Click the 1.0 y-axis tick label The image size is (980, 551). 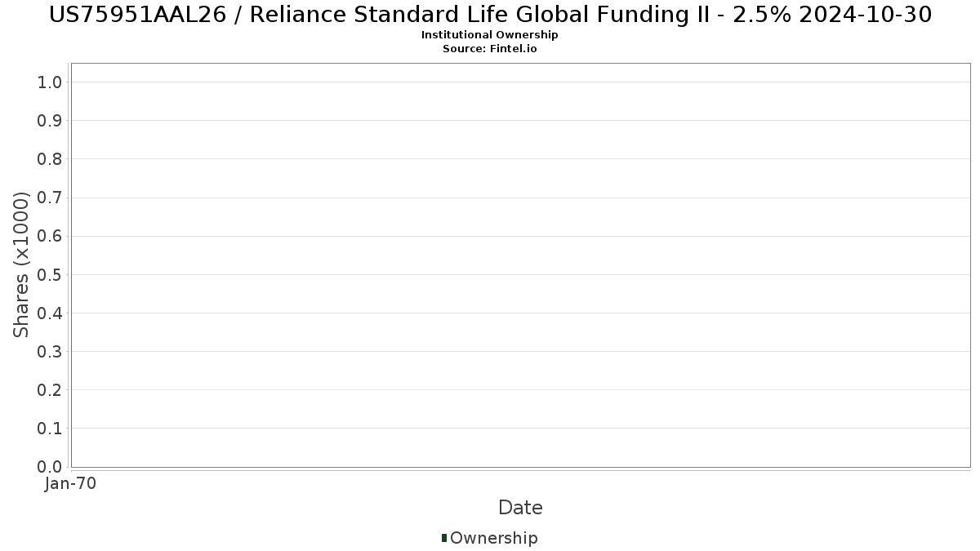(50, 82)
